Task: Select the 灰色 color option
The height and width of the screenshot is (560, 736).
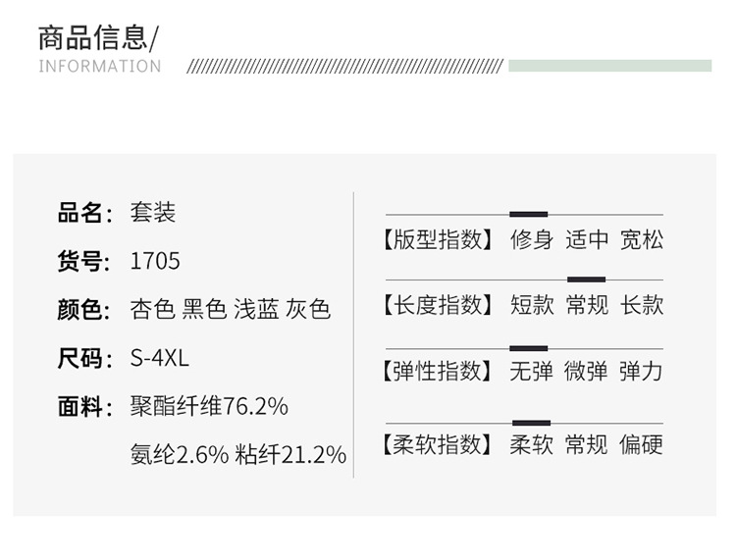Action: click(x=307, y=310)
